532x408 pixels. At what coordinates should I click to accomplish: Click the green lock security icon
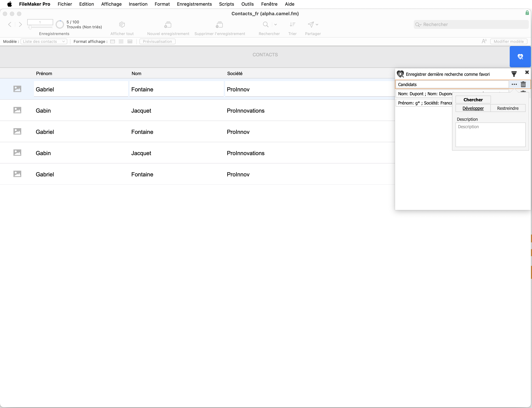(527, 13)
